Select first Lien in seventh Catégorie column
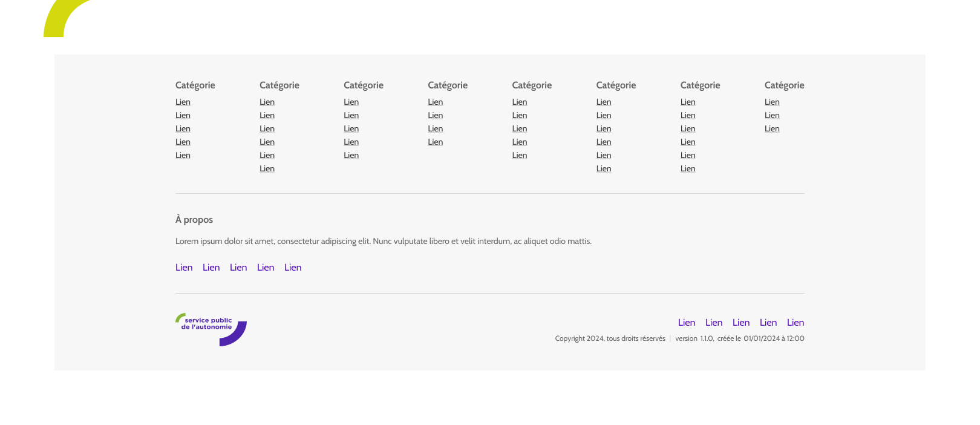Viewport: 980px width, 425px height. pyautogui.click(x=687, y=102)
